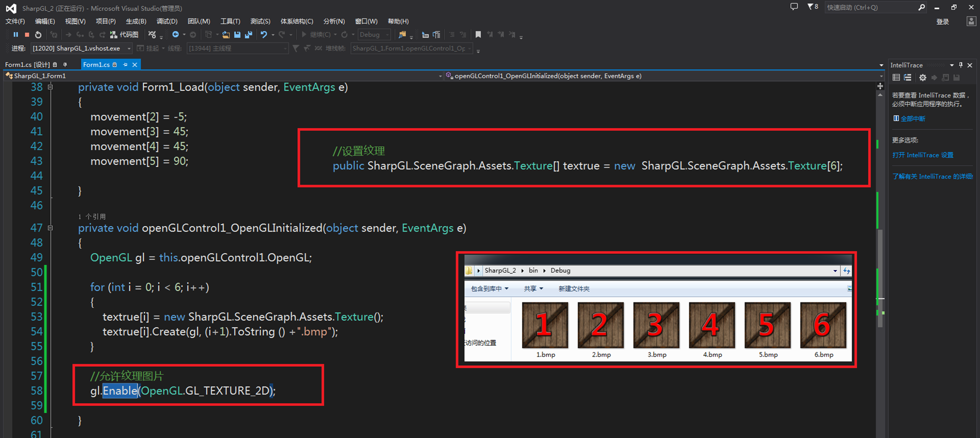The image size is (980, 438).
Task: Pin the IntelliTrace panel
Action: pyautogui.click(x=961, y=65)
